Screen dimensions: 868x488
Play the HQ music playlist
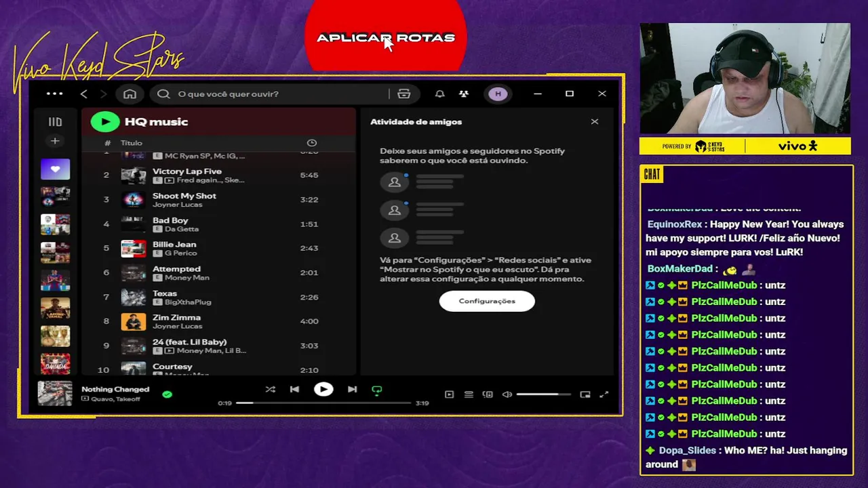[105, 121]
